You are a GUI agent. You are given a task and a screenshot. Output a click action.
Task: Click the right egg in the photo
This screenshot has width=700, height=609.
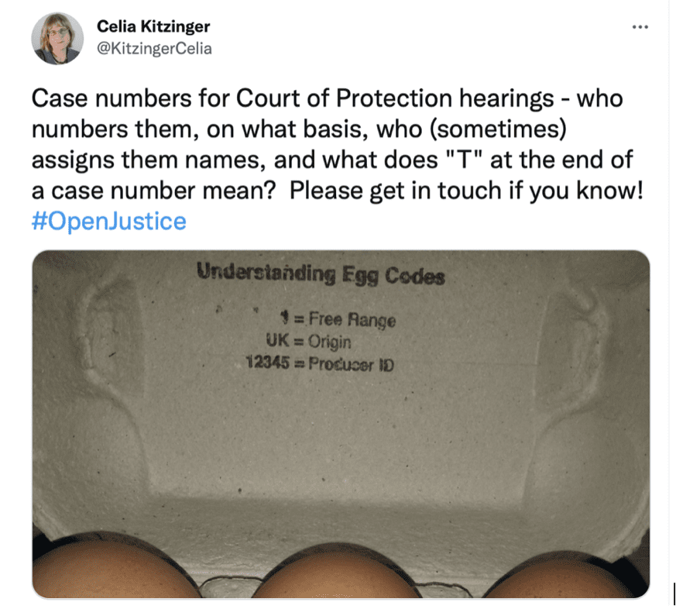coord(567,576)
